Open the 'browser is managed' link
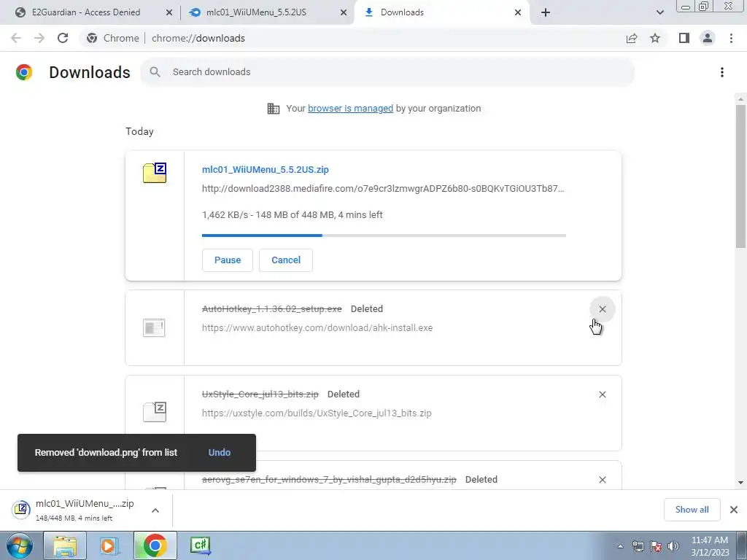This screenshot has width=747, height=560. (x=350, y=109)
